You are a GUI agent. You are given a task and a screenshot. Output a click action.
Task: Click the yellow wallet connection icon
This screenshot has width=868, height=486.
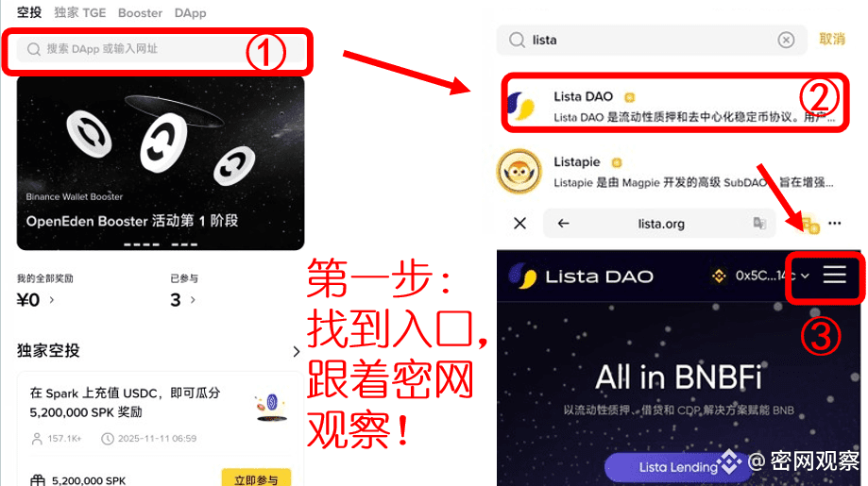pos(810,225)
